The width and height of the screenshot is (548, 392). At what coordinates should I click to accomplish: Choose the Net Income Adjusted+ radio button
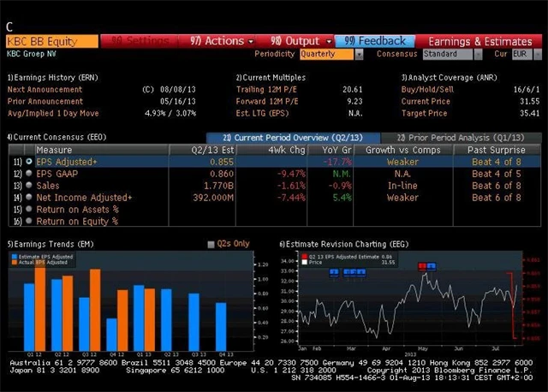tap(30, 197)
